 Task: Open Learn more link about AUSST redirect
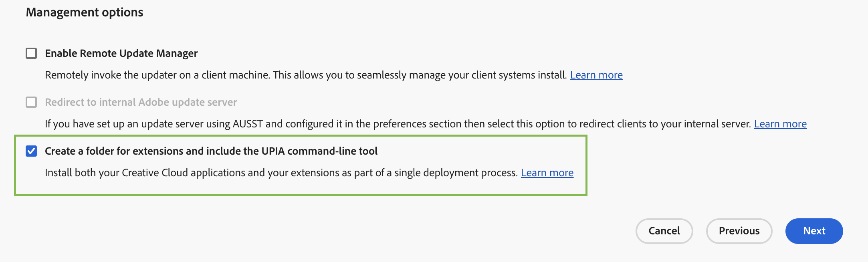[780, 124]
